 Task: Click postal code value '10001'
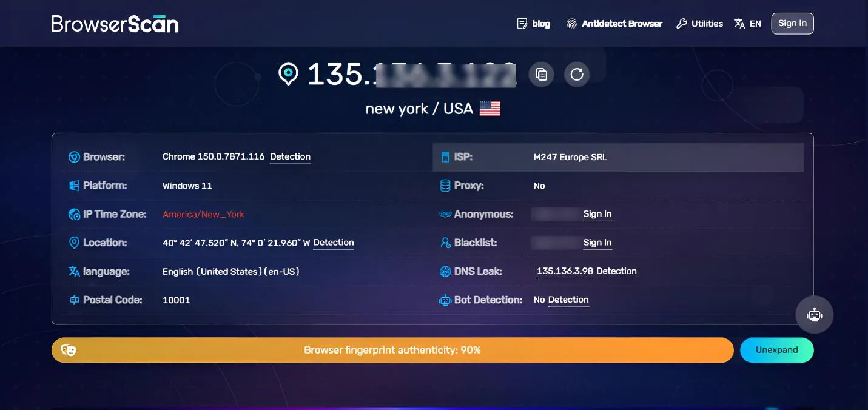[177, 300]
